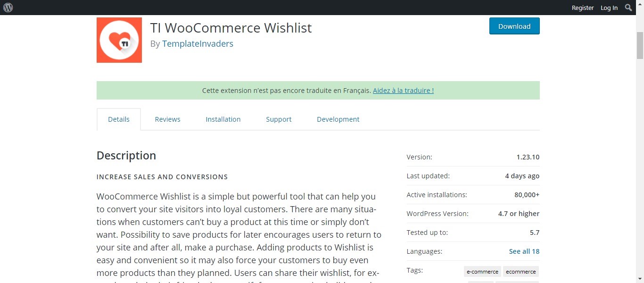Viewport: 644px width, 283px height.
Task: Select the ecommerce tag
Action: point(521,271)
